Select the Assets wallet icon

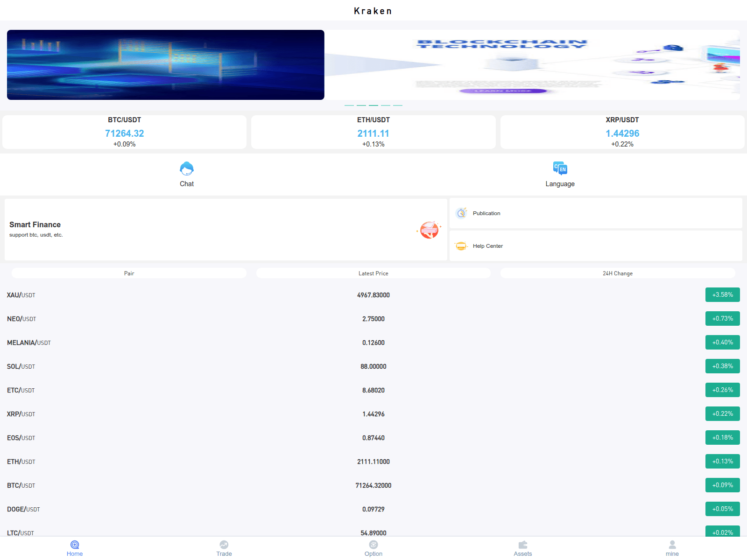[x=523, y=545]
